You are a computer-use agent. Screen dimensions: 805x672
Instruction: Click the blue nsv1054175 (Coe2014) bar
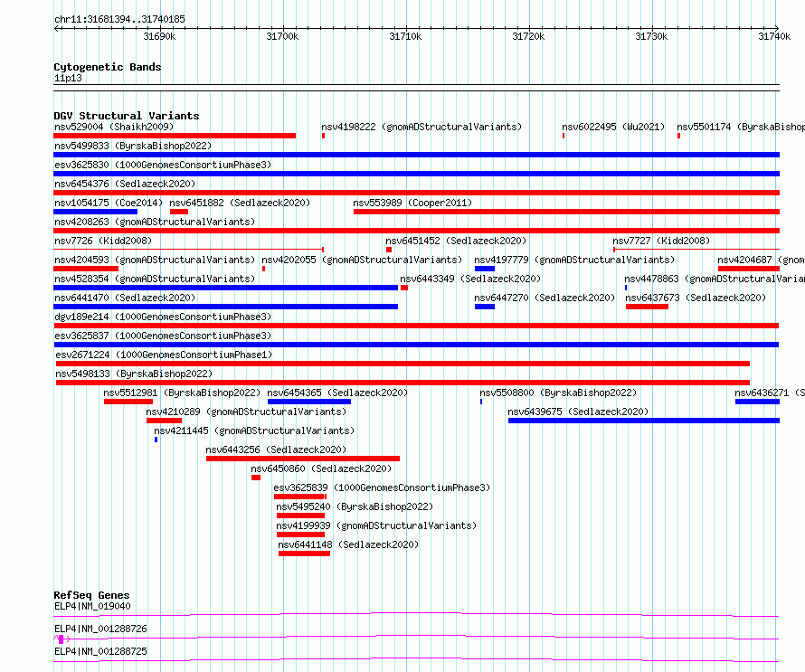(96, 212)
